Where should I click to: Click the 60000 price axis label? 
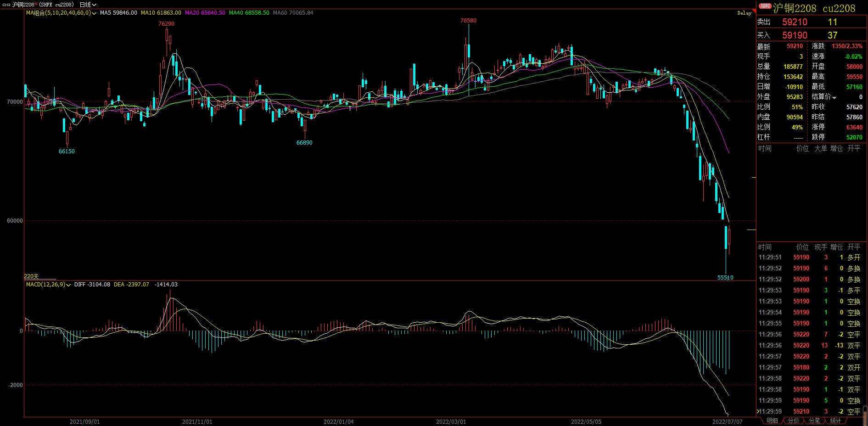(x=15, y=221)
